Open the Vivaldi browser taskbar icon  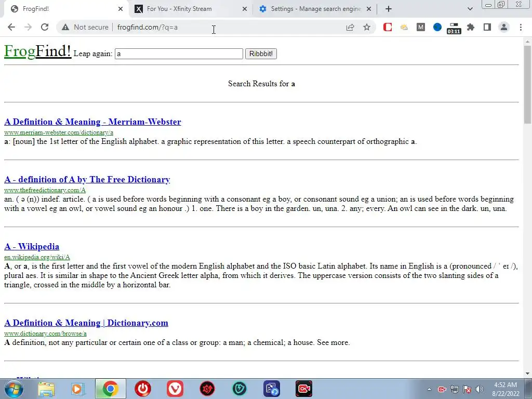coord(175,389)
